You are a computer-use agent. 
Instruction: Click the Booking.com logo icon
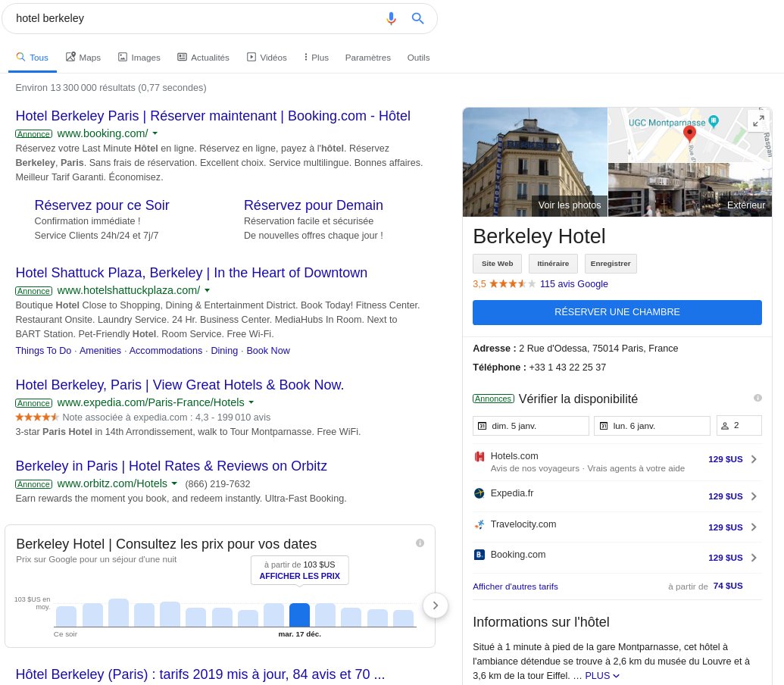[479, 555]
